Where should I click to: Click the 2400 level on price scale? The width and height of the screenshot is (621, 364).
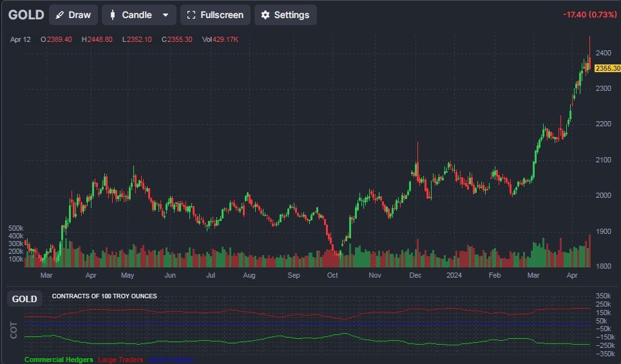click(604, 53)
